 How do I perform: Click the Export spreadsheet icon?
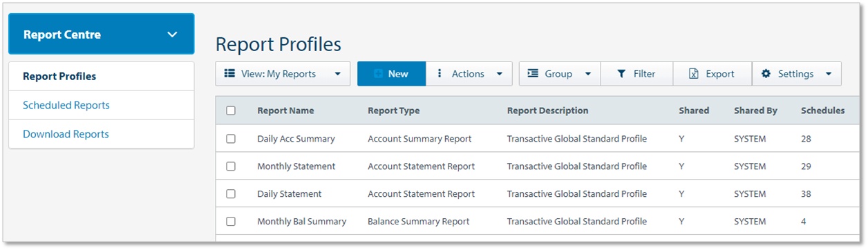(x=694, y=74)
